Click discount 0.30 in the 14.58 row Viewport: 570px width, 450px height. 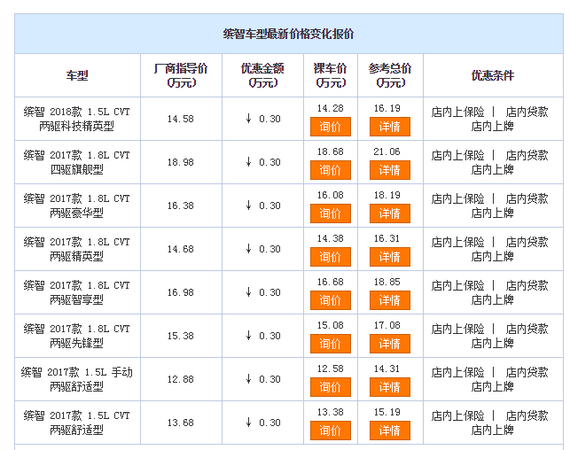coord(263,119)
